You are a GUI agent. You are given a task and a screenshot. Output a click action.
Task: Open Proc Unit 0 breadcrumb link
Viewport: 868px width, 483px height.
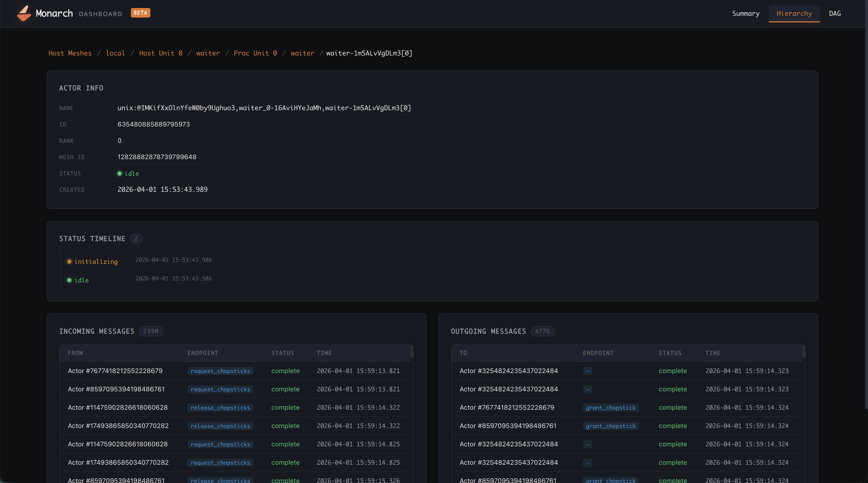coord(255,53)
